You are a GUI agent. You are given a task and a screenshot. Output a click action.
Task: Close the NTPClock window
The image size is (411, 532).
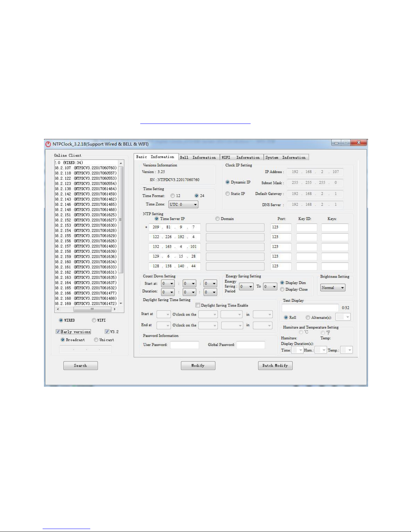(359, 143)
